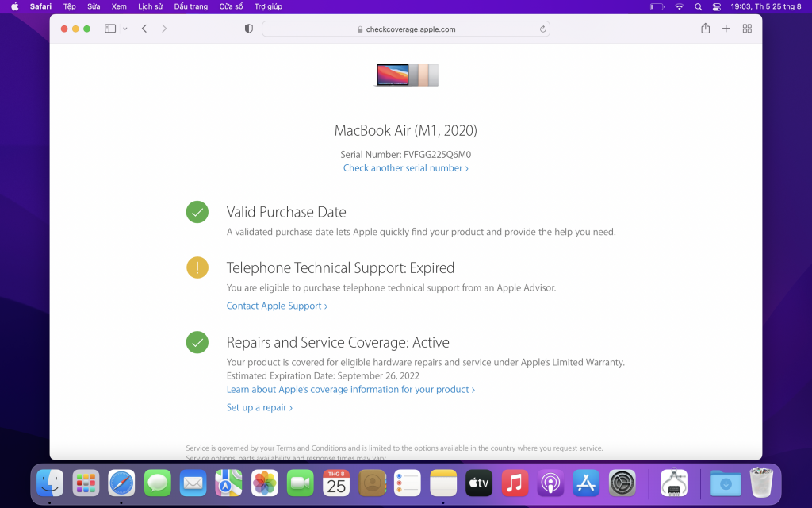812x508 pixels.
Task: Click the yellow warning icon beside Telephone Support
Action: pyautogui.click(x=197, y=267)
